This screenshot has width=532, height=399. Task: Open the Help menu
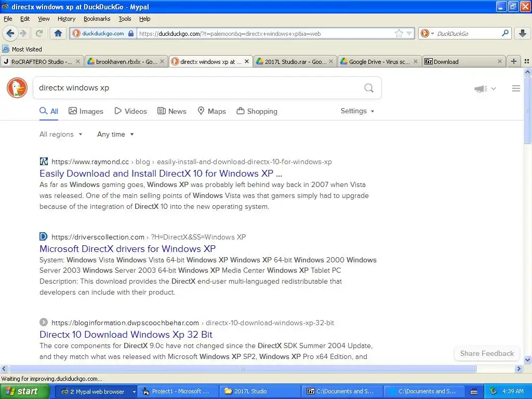click(144, 19)
